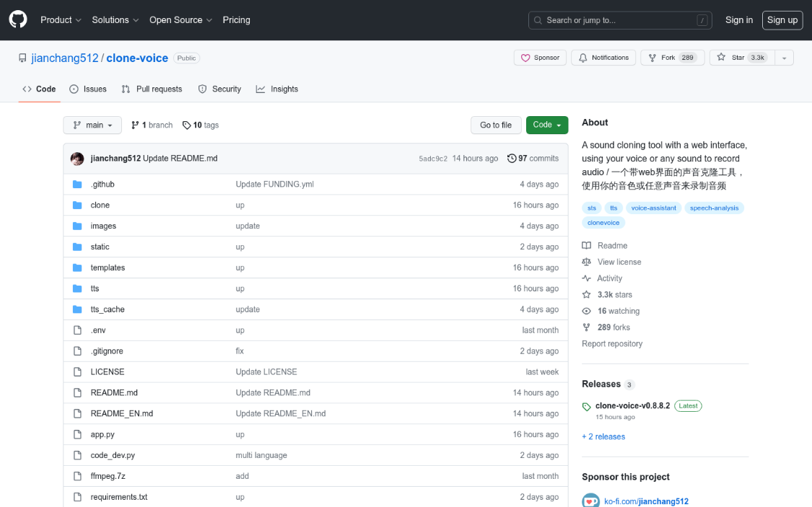
Task: Expand the star options caret next to Star
Action: (x=785, y=57)
